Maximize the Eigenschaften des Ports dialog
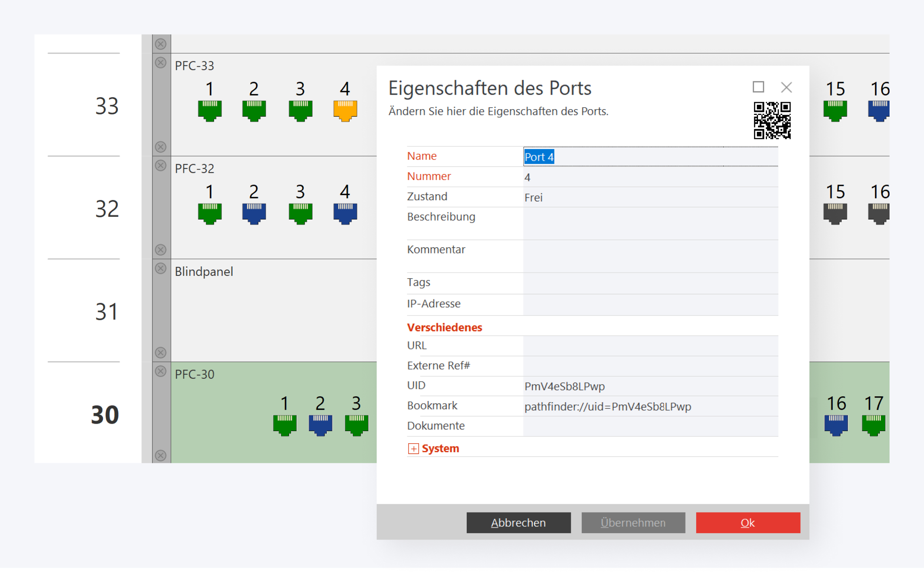The height and width of the screenshot is (579, 924). (758, 87)
